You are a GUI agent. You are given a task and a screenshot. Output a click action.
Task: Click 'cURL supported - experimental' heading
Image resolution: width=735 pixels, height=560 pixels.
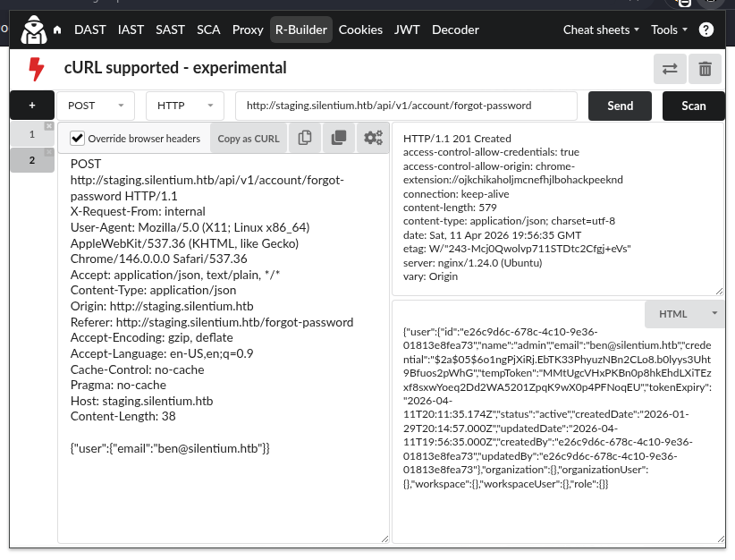pyautogui.click(x=175, y=67)
